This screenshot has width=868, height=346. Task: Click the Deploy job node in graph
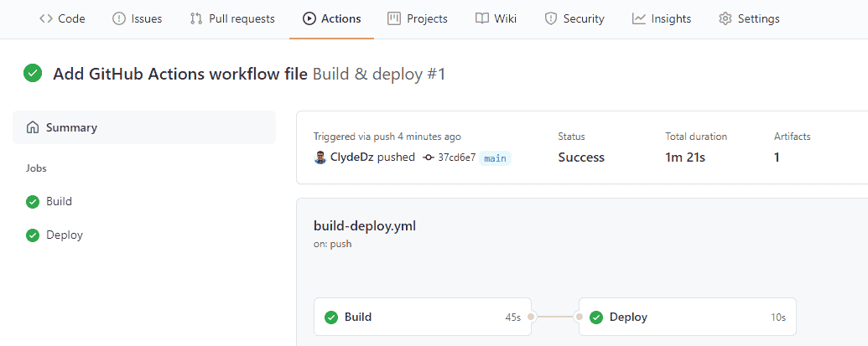tap(688, 318)
